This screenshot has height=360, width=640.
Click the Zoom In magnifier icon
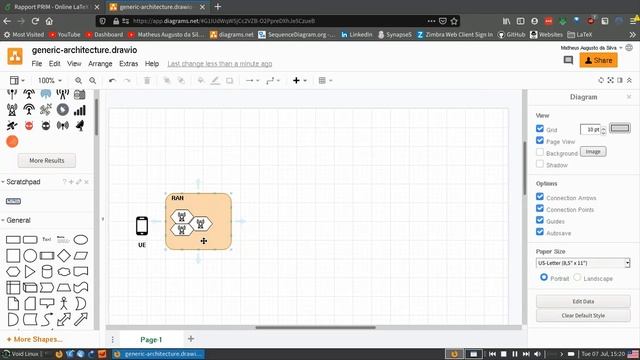pyautogui.click(x=78, y=81)
